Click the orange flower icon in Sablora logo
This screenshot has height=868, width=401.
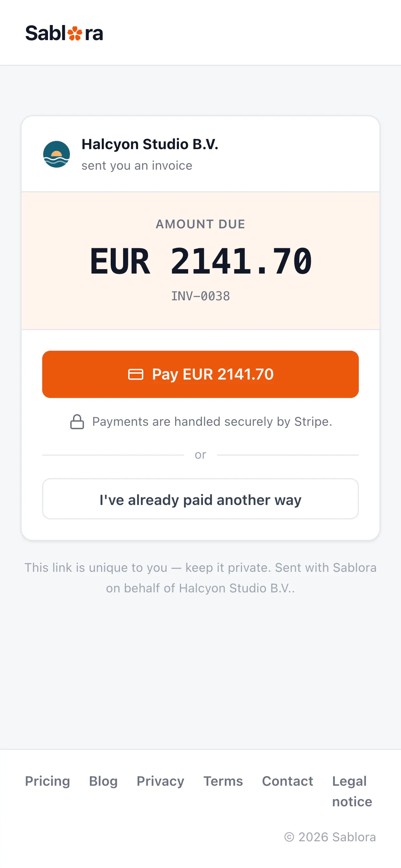(75, 34)
